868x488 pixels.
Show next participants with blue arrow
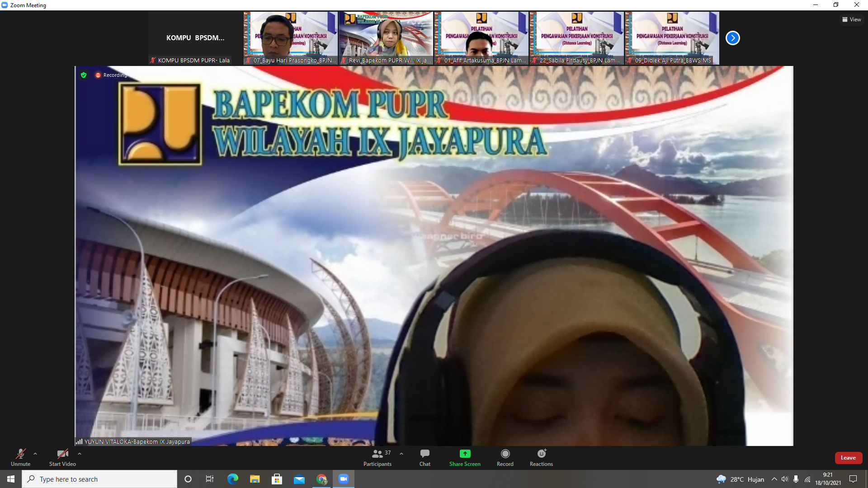732,38
